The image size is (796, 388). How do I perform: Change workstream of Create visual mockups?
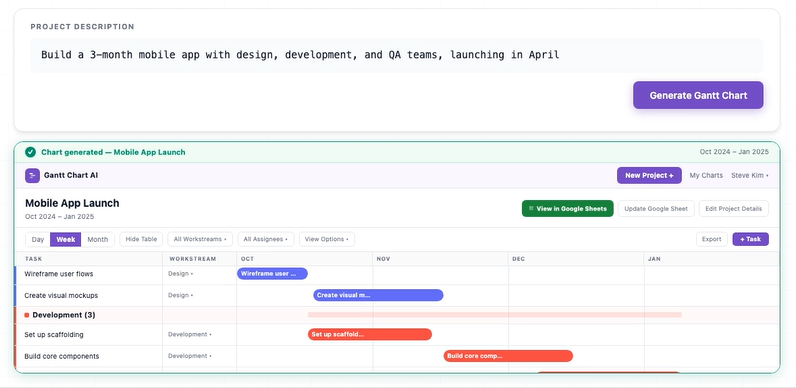pyautogui.click(x=180, y=295)
